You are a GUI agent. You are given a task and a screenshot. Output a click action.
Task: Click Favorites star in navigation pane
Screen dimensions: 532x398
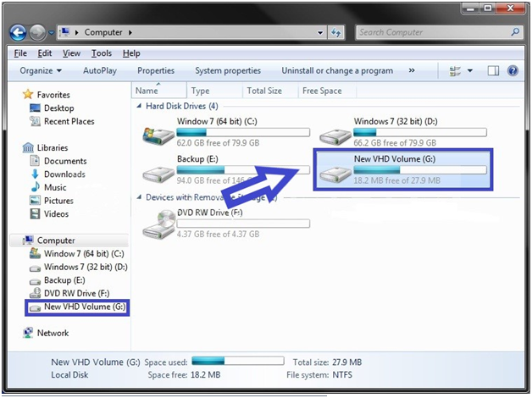28,94
